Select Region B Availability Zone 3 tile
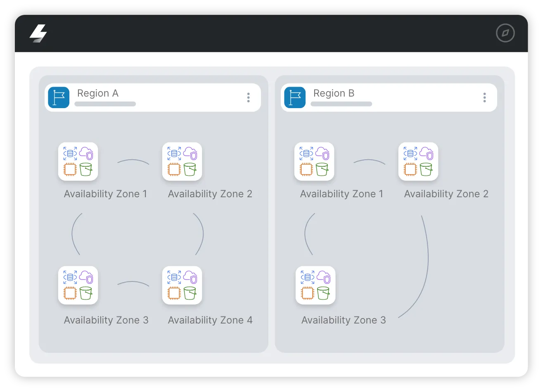 [x=315, y=285]
